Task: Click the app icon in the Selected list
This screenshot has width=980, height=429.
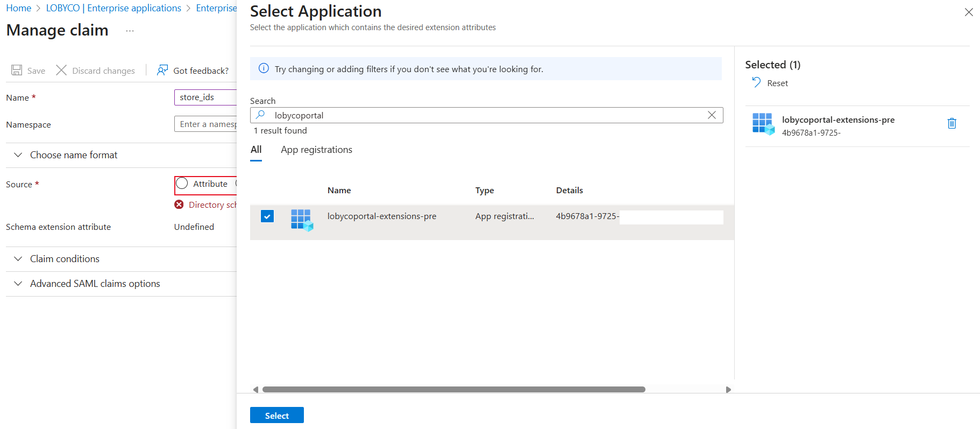Action: (763, 124)
